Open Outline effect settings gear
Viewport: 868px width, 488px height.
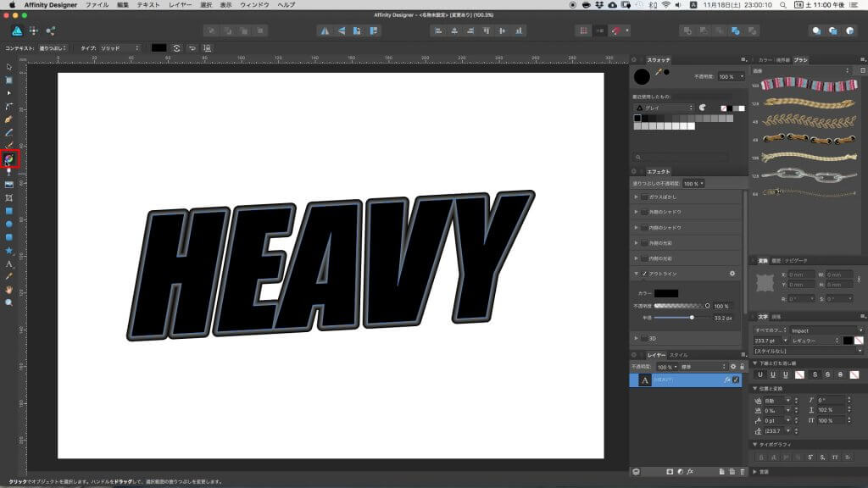(732, 274)
